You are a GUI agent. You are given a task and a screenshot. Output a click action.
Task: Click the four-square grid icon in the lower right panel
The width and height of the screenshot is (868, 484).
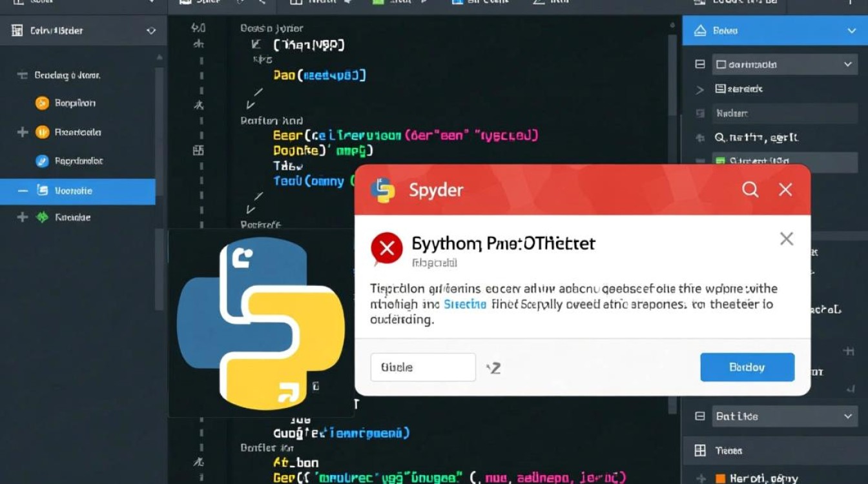[x=700, y=450]
